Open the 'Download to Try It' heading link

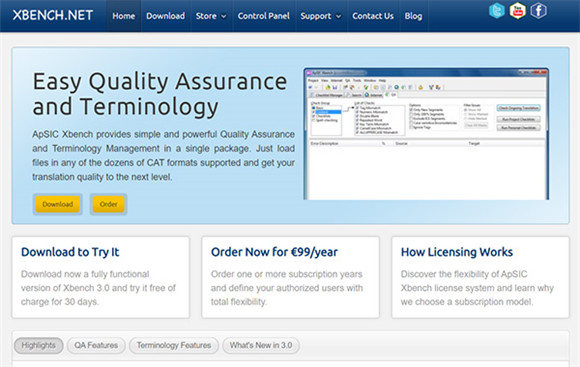click(x=70, y=252)
